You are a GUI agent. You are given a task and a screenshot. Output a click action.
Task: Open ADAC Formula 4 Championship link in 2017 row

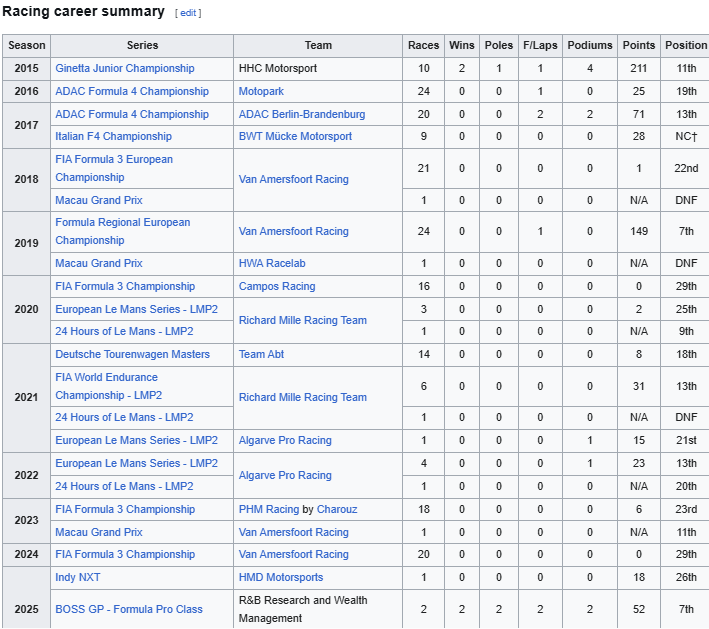pos(132,114)
